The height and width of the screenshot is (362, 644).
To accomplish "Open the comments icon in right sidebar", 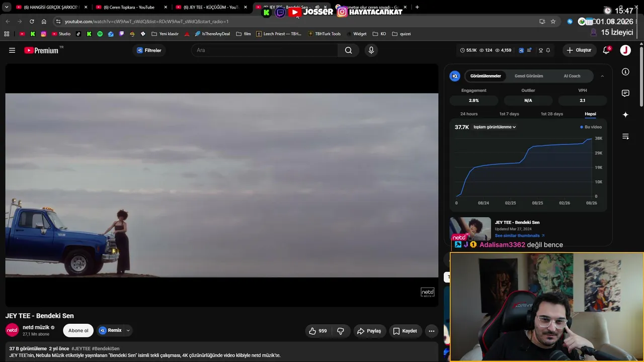I will click(625, 94).
